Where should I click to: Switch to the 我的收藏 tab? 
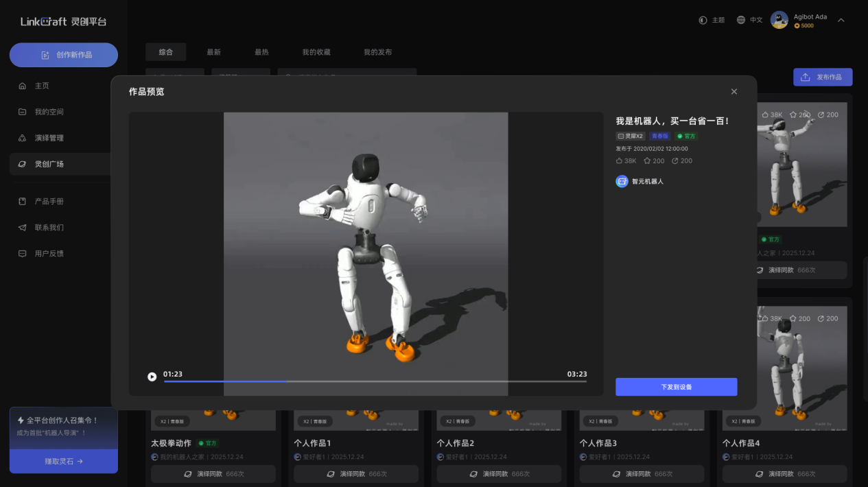click(x=316, y=52)
